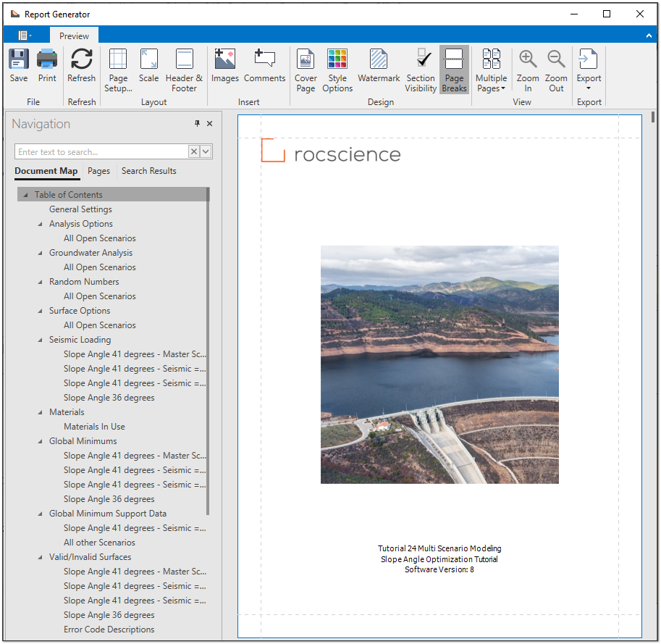Open Cover Page settings
Image resolution: width=661 pixels, height=644 pixels.
tap(306, 70)
